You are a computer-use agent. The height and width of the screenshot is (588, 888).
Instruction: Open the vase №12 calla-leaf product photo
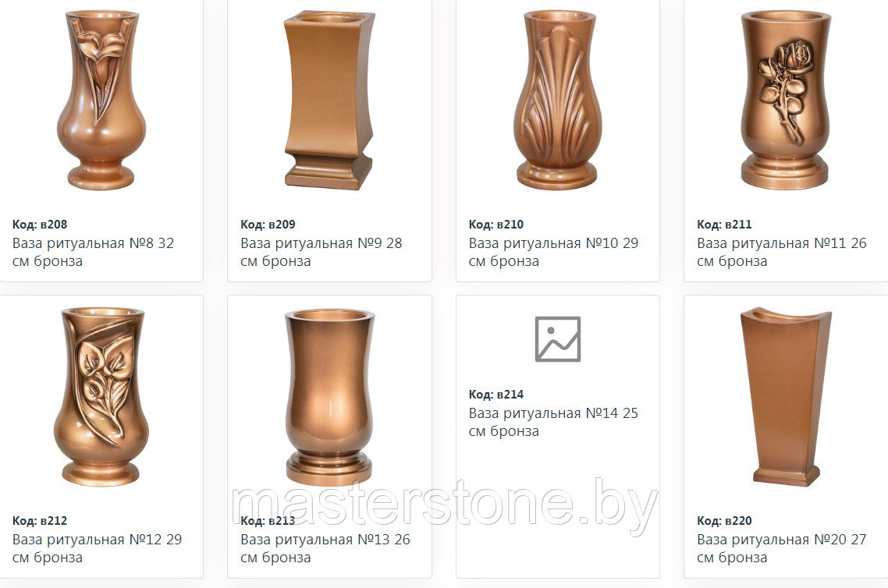coord(101,397)
